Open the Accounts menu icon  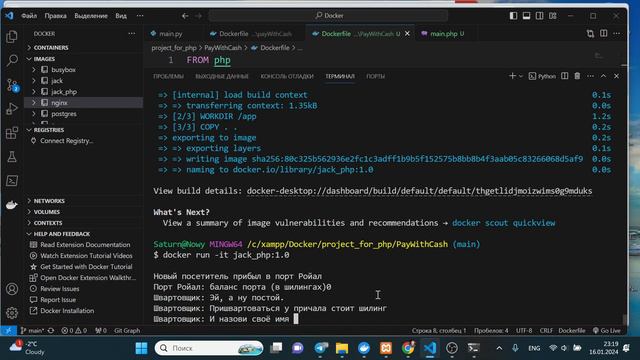[x=12, y=289]
